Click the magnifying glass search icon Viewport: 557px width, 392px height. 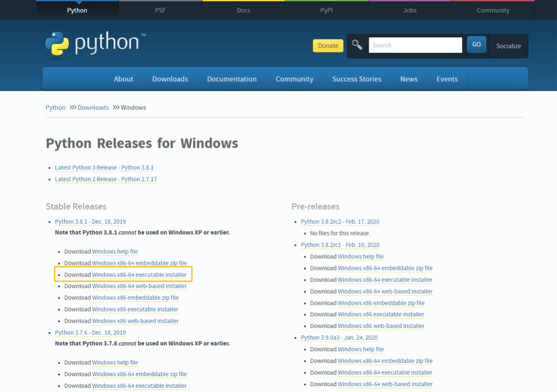(357, 45)
